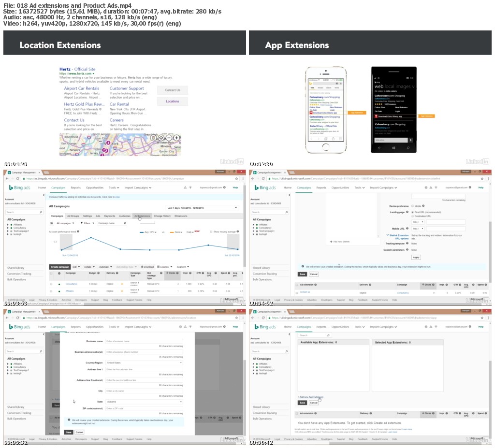
Task: Click Chrome menu dots in 00:04:52 frame
Action: point(489,178)
